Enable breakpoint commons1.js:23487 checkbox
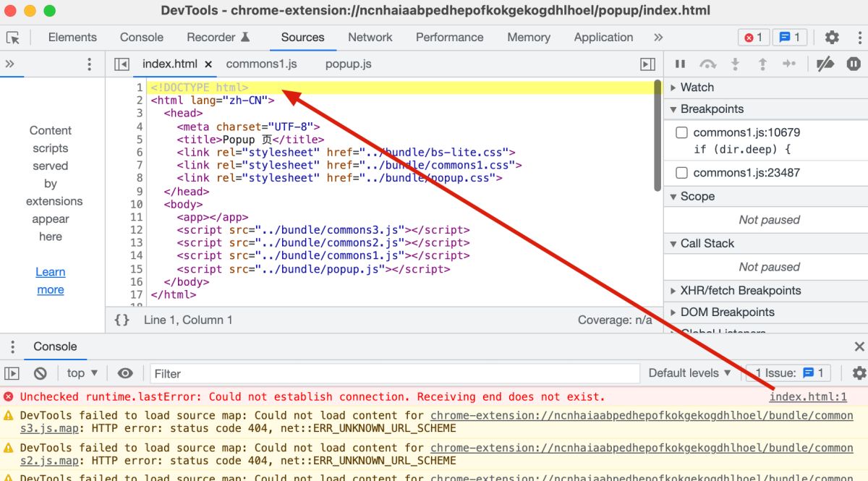 point(681,173)
